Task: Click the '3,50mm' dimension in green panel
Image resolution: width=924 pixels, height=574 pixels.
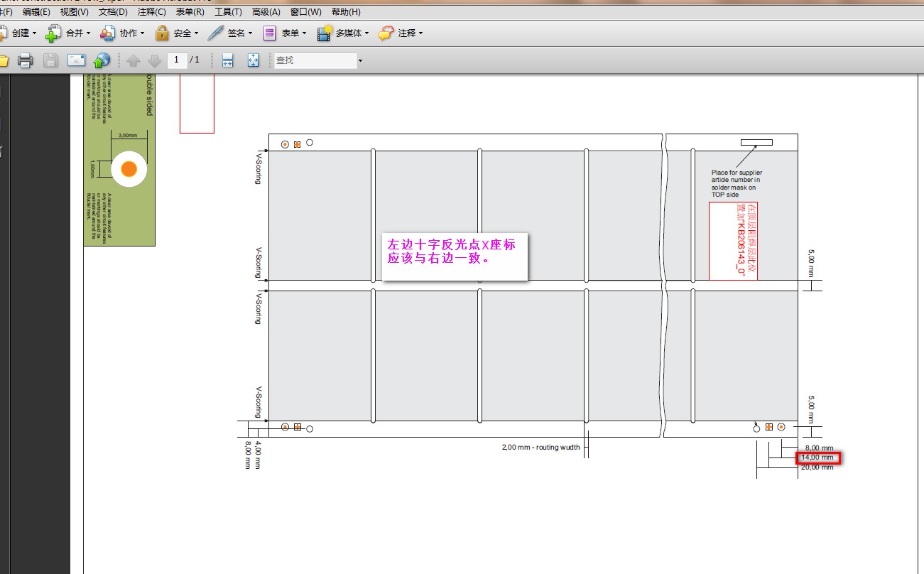Action: point(128,135)
